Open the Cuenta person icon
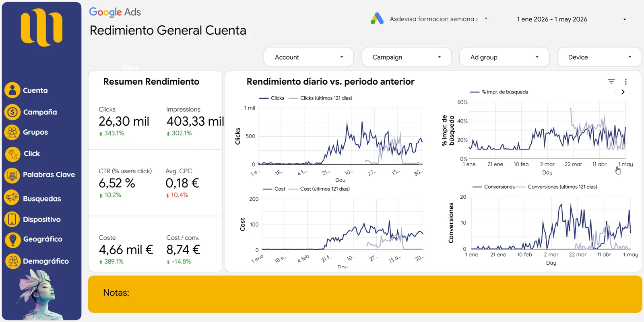Viewport: 644px width, 322px height. (x=12, y=90)
